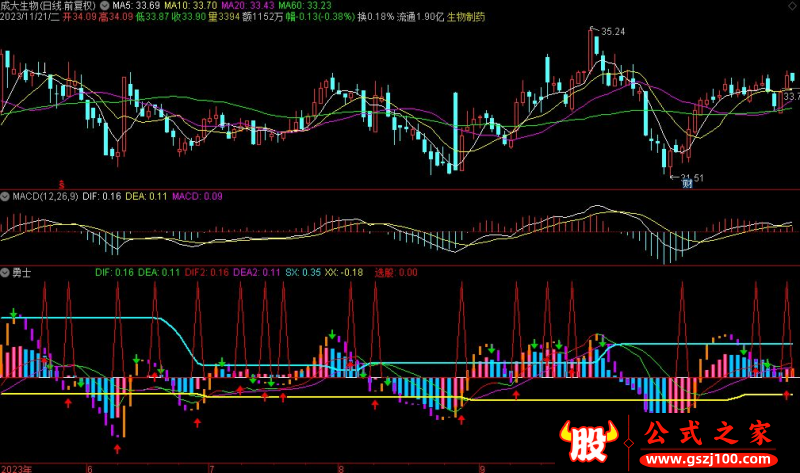Click month 9 on the time axis
The width and height of the screenshot is (800, 473).
point(482,468)
